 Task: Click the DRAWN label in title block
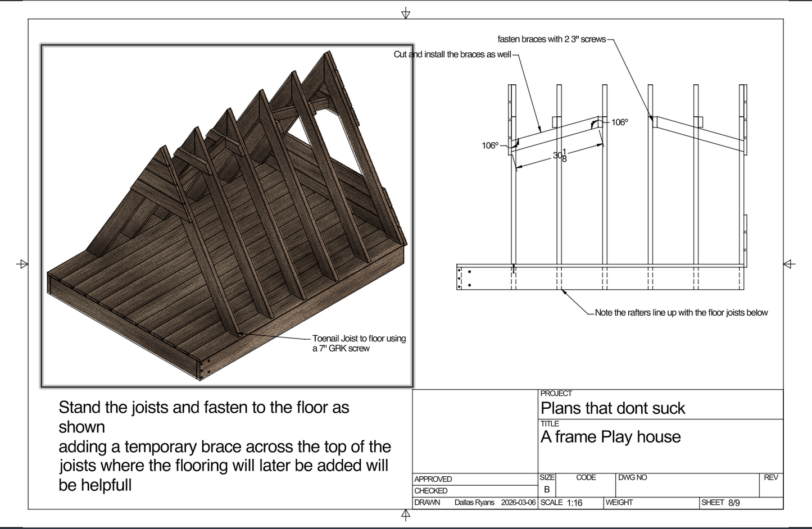click(427, 503)
